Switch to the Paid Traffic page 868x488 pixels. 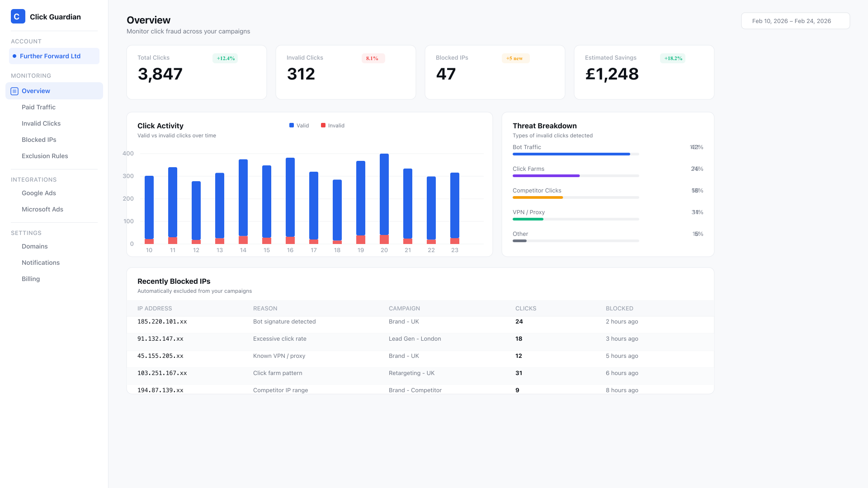38,107
